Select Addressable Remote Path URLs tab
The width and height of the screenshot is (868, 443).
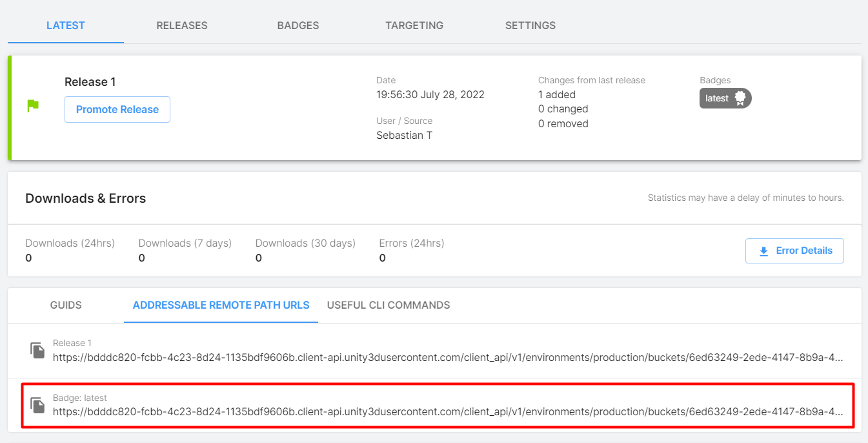click(x=221, y=305)
